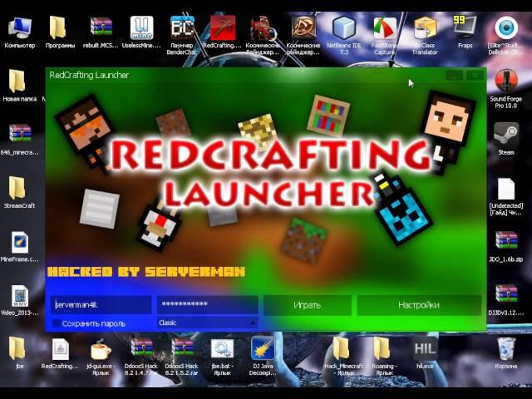Open the Classic version dropdown

(207, 323)
